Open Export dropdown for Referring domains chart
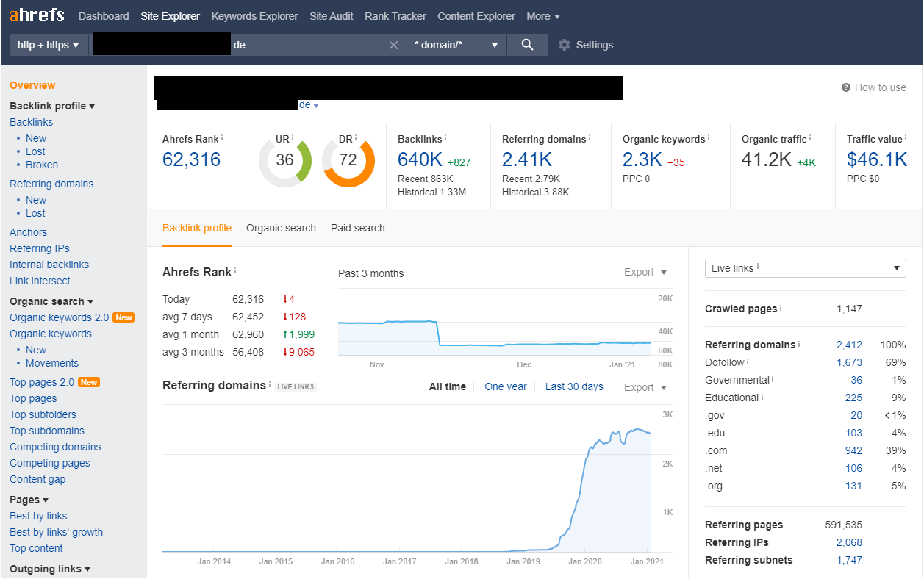 tap(645, 387)
